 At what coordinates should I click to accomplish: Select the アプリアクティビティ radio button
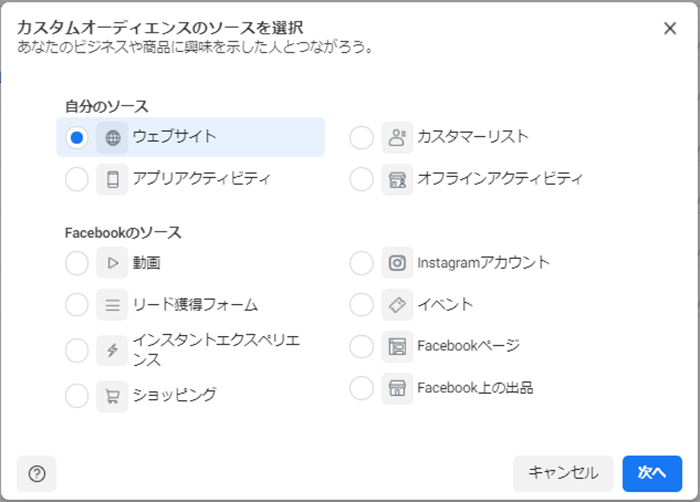[x=77, y=180]
